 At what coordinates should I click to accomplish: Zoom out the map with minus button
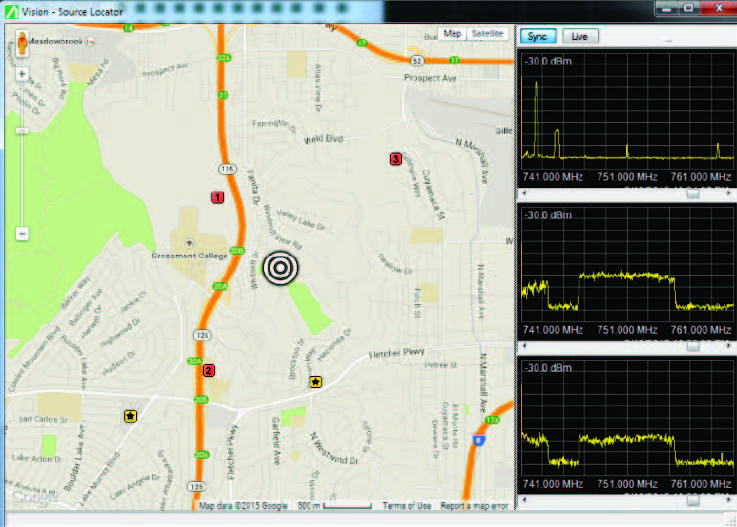pos(22,234)
